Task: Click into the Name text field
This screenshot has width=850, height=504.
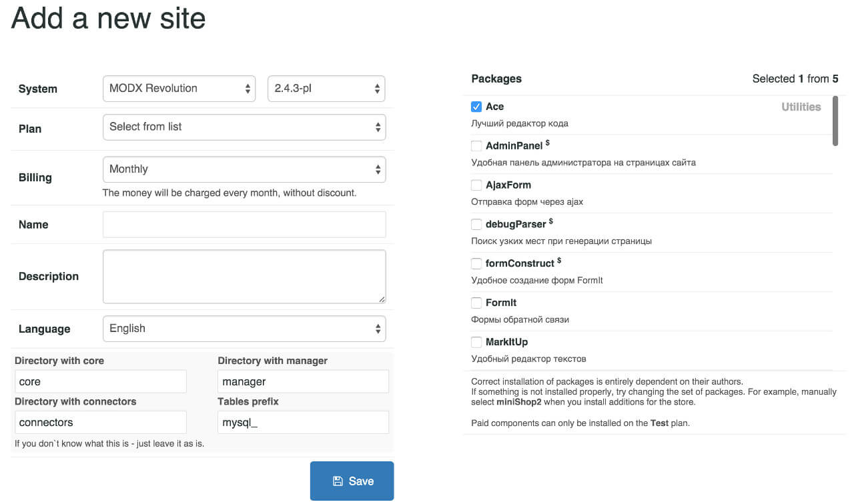Action: point(244,225)
